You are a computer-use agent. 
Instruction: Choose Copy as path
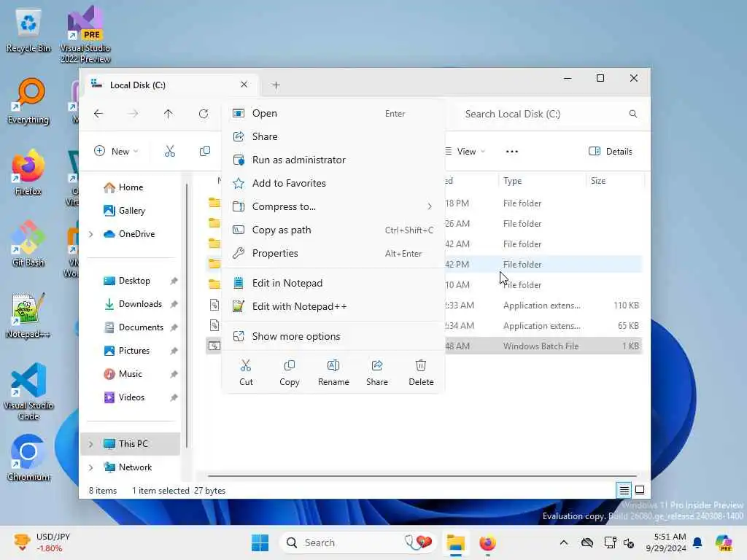(x=333, y=230)
